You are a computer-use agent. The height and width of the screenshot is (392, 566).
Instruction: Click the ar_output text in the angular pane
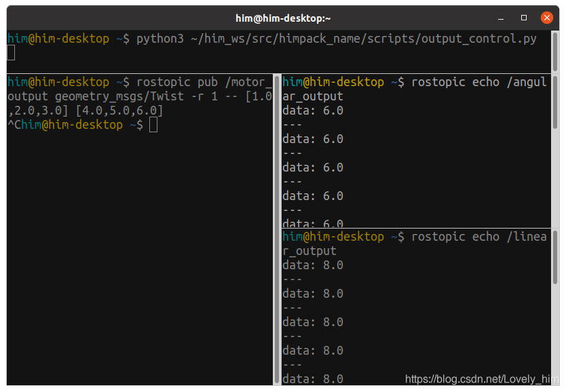pyautogui.click(x=313, y=96)
